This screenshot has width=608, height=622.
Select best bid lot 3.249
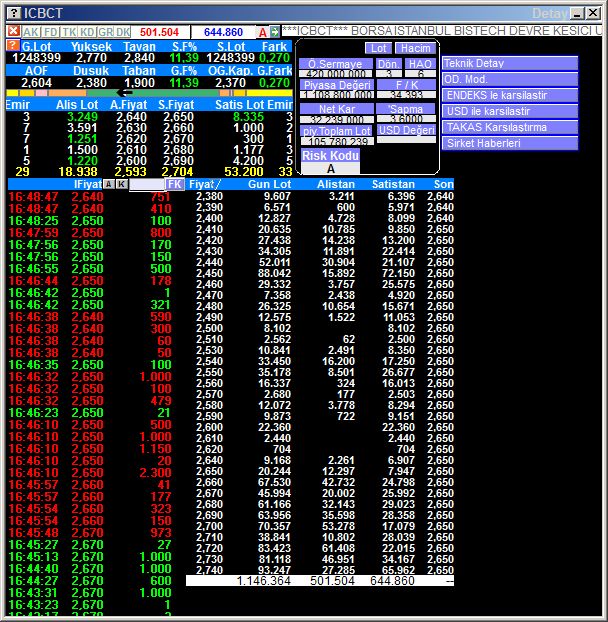[x=82, y=117]
